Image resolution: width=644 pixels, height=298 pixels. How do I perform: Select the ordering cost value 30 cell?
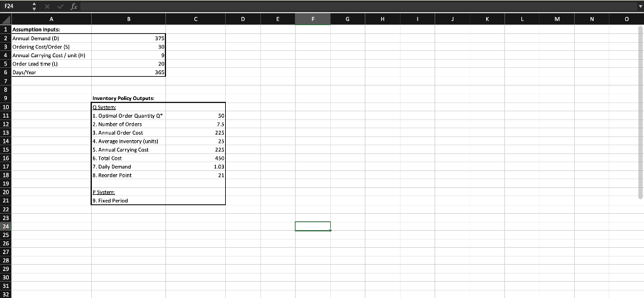click(x=128, y=47)
